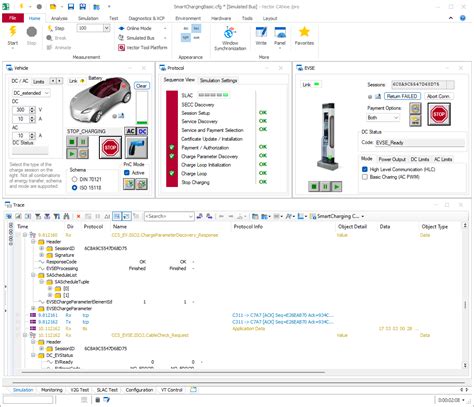Click the Favorites star icon

[304, 32]
